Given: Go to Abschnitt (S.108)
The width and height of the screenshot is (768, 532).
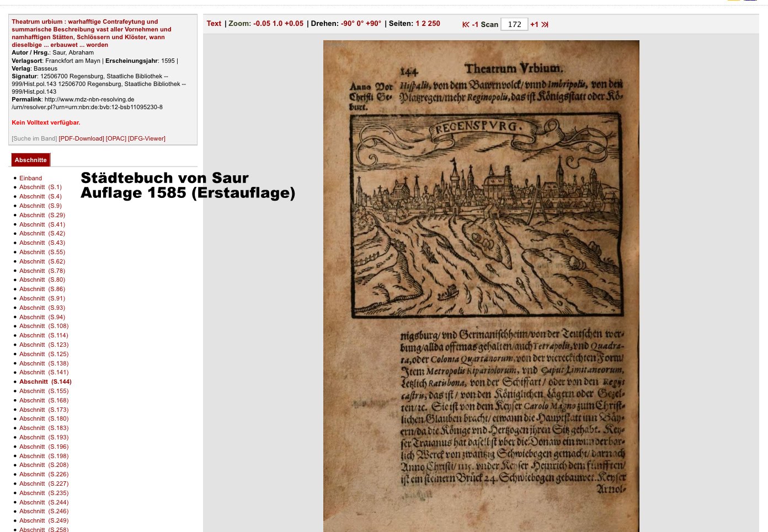Looking at the screenshot, I should click(44, 326).
